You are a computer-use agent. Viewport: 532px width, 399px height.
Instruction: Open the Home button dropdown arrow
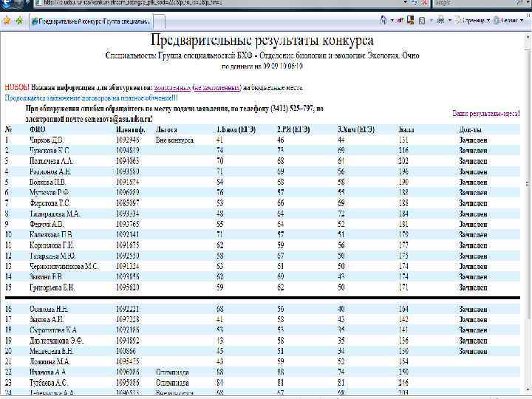pyautogui.click(x=392, y=21)
